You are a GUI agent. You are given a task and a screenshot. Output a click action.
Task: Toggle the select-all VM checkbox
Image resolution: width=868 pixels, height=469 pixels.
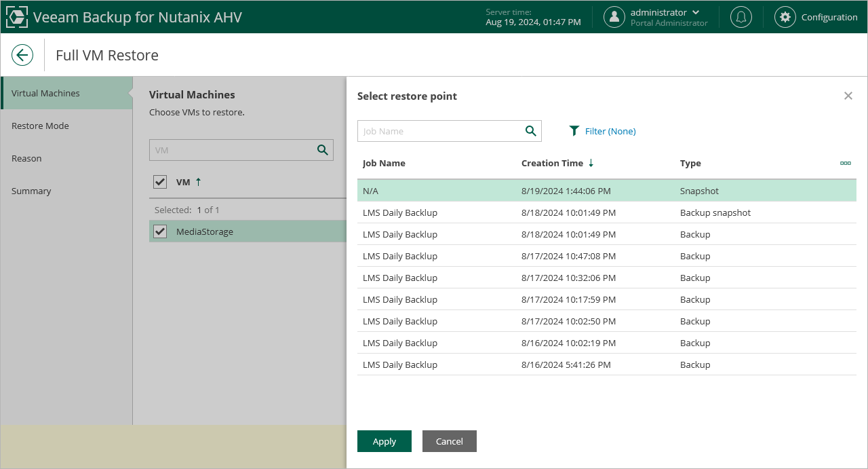tap(160, 182)
